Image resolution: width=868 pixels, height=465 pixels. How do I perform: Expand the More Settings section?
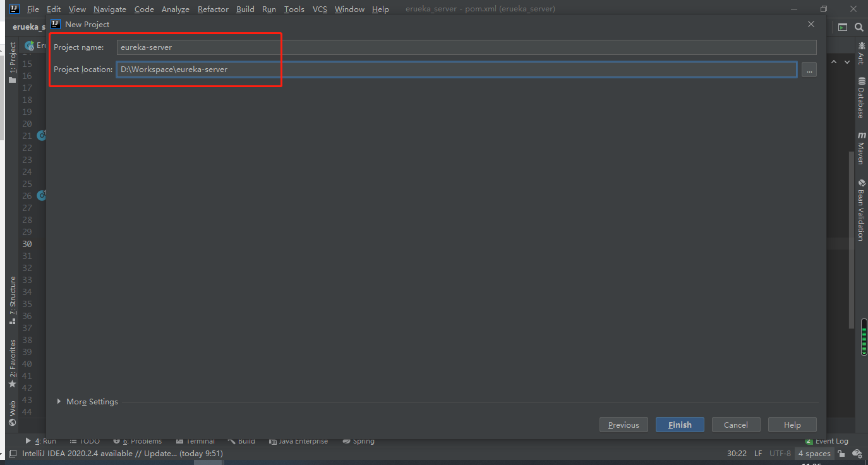(x=87, y=401)
